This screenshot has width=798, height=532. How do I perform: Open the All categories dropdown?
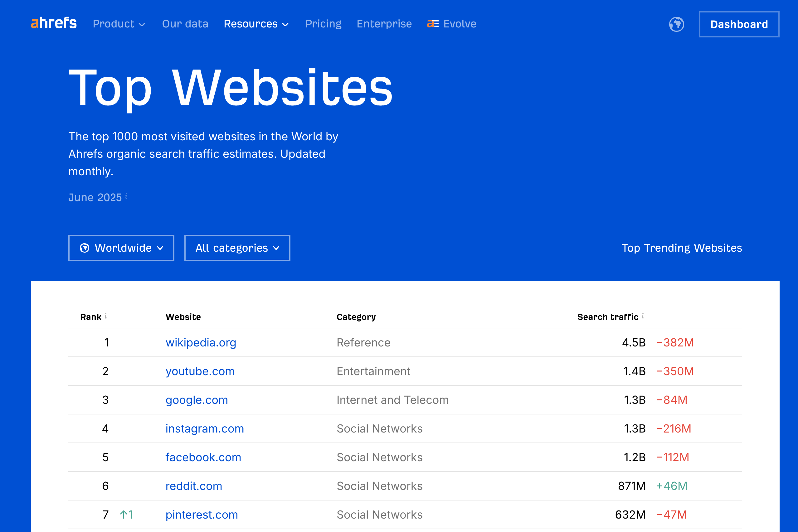[237, 248]
